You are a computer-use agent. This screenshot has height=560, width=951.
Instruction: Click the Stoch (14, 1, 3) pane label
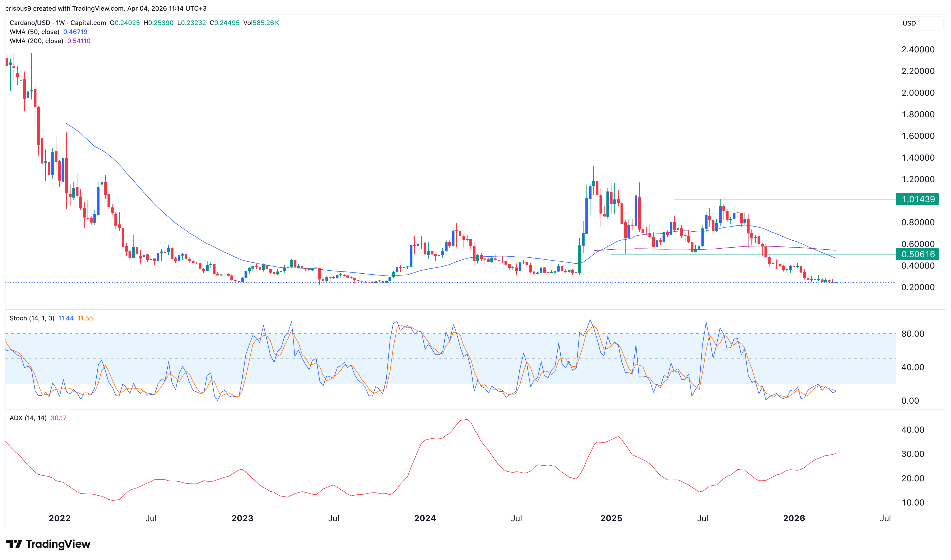(32, 318)
